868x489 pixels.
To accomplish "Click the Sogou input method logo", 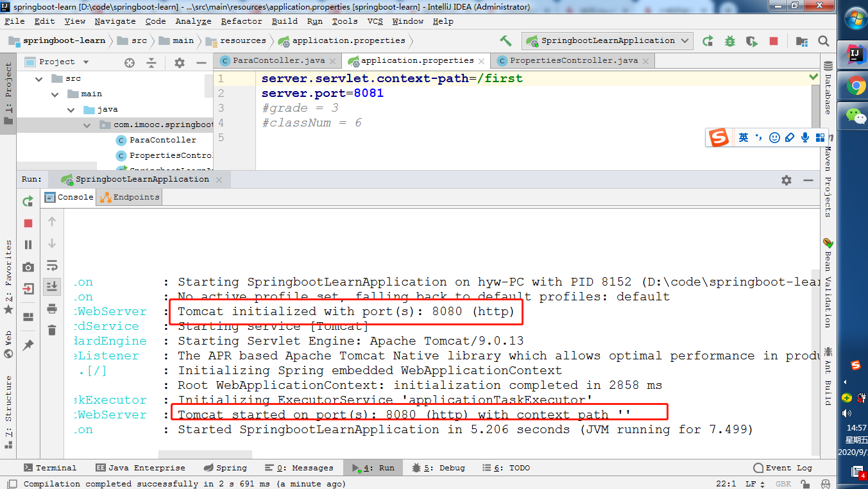I will pyautogui.click(x=719, y=137).
